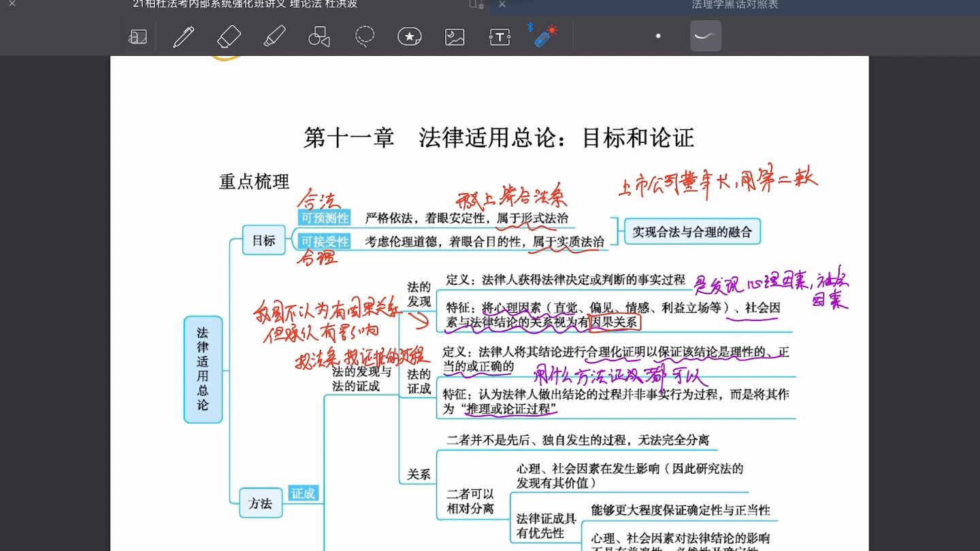
Task: Select the Eraser tool
Action: [x=229, y=37]
